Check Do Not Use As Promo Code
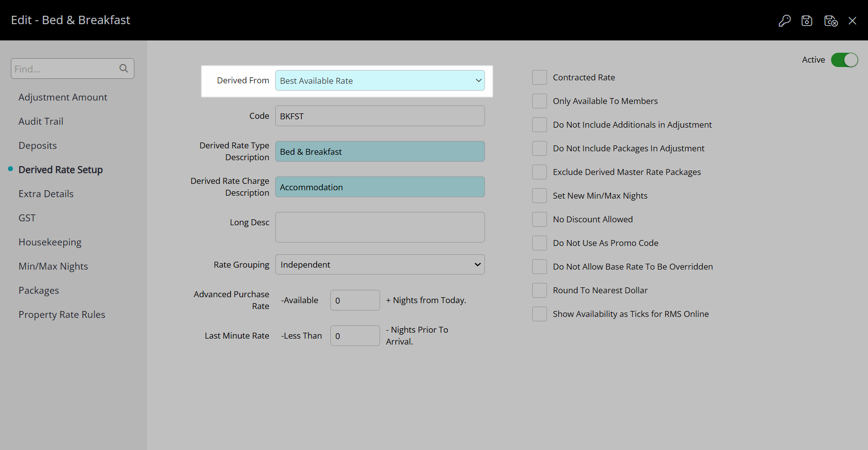The image size is (868, 450). pyautogui.click(x=540, y=243)
